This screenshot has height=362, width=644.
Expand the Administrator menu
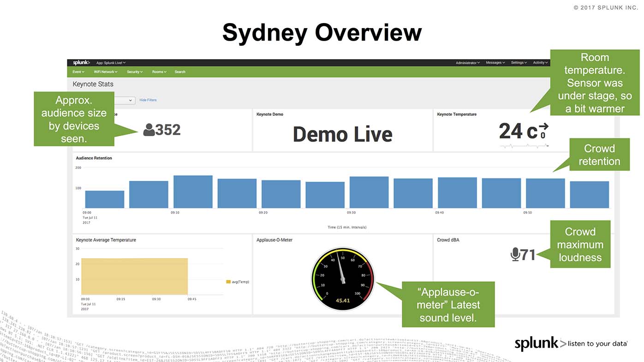pyautogui.click(x=468, y=63)
